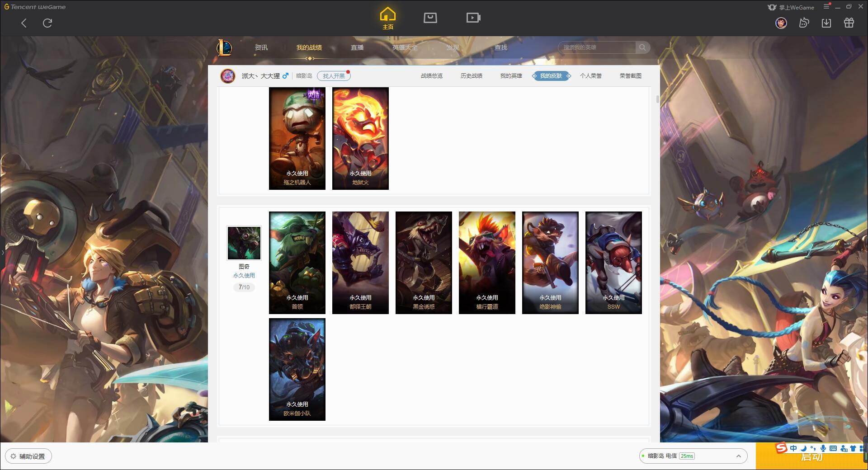Open 掌上WeGame mobile link
This screenshot has width=868, height=470.
791,7
